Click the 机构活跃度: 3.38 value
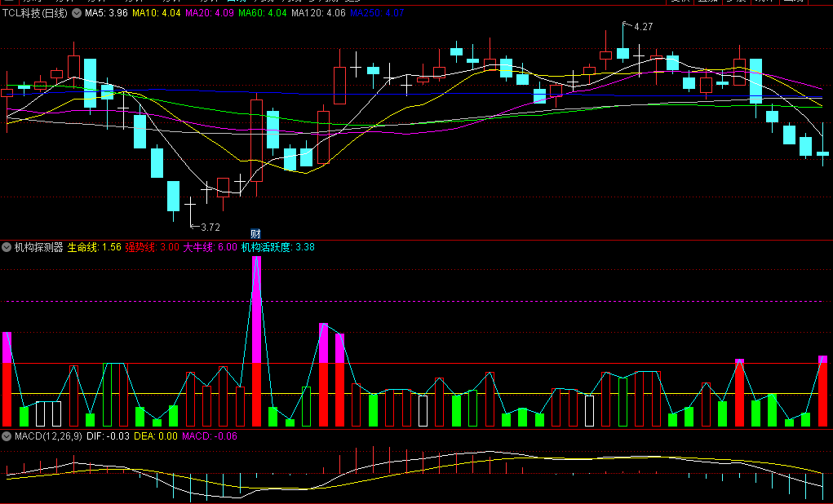Image resolution: width=833 pixels, height=504 pixels. [x=278, y=247]
